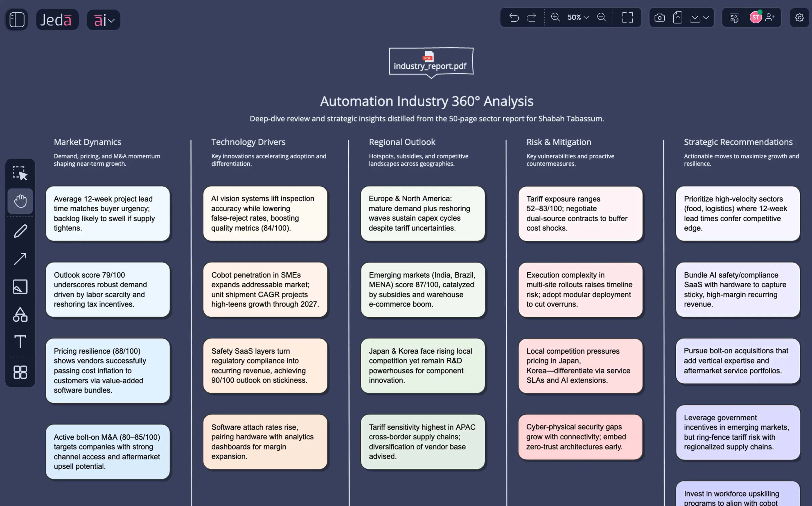
Task: Undo the last action
Action: coord(514,17)
